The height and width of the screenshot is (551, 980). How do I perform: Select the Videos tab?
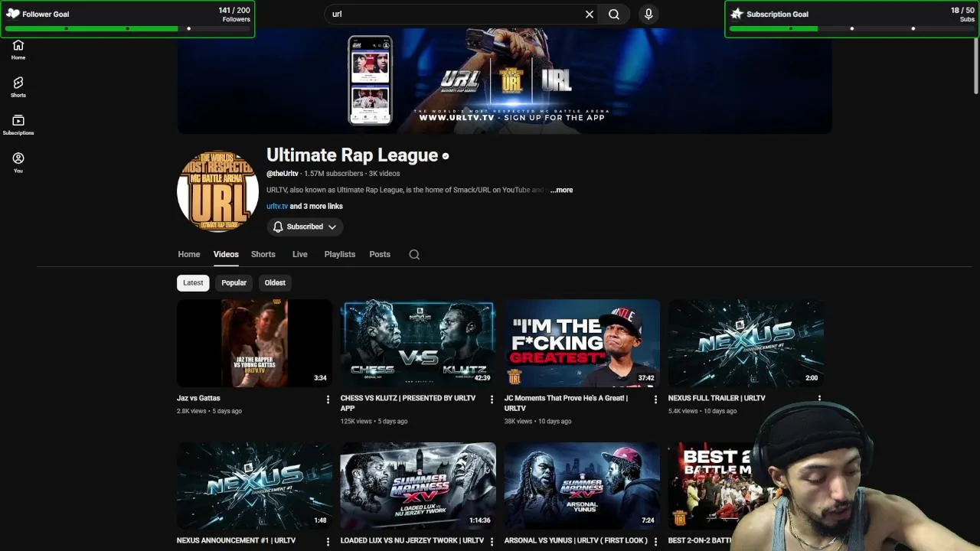pos(226,254)
